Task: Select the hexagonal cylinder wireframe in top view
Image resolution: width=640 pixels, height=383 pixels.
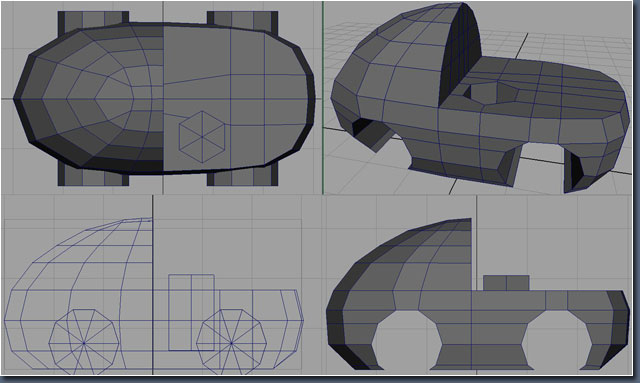Action: coord(202,136)
